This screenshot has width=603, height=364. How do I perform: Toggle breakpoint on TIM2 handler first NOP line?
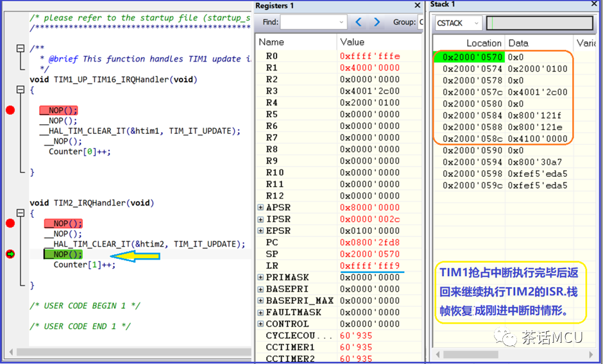pos(10,223)
